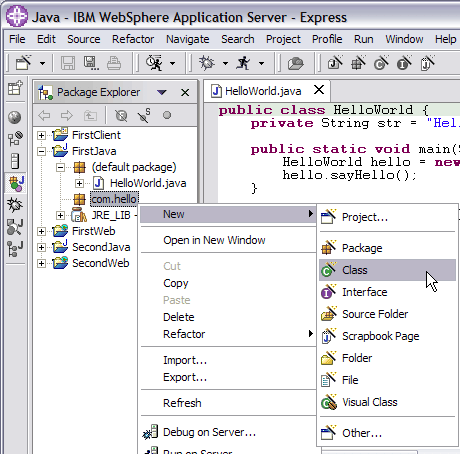Open the dropdown arrow beside the New wizard
The height and width of the screenshot is (454, 460).
click(x=42, y=63)
